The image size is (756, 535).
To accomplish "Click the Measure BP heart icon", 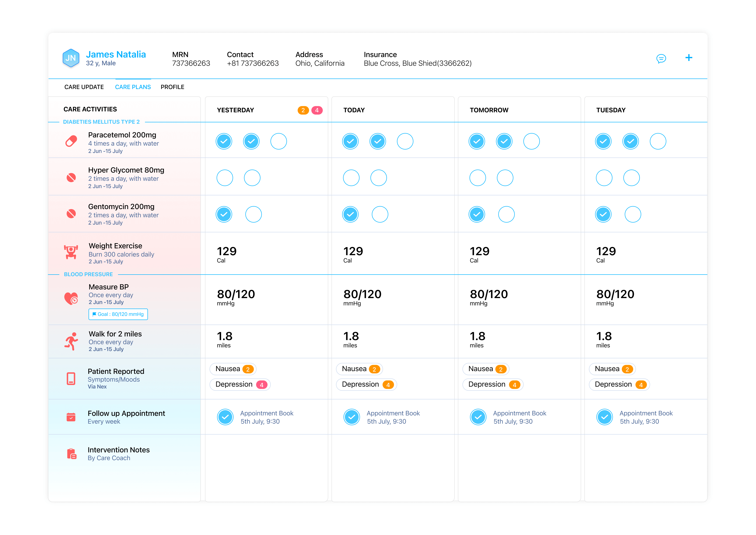I will [x=71, y=299].
